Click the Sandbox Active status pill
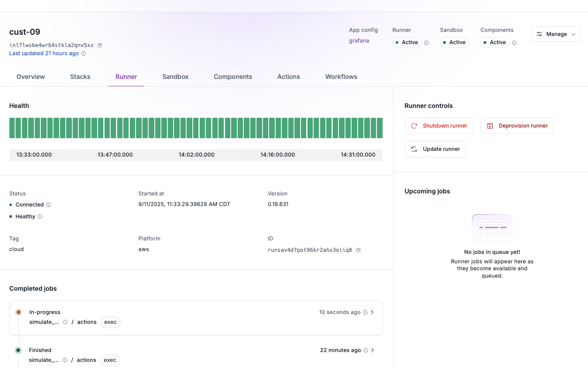This screenshot has width=588, height=368. click(454, 42)
